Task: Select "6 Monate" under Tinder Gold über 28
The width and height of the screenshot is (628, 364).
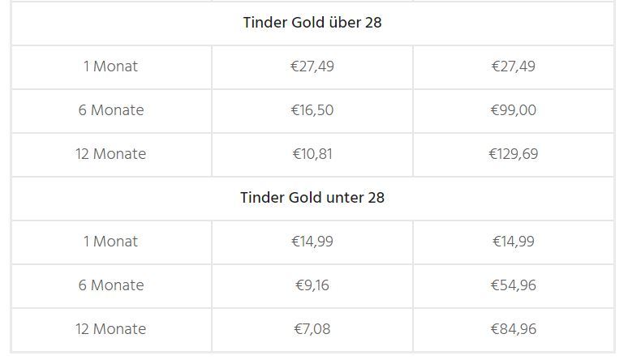Action: point(110,110)
